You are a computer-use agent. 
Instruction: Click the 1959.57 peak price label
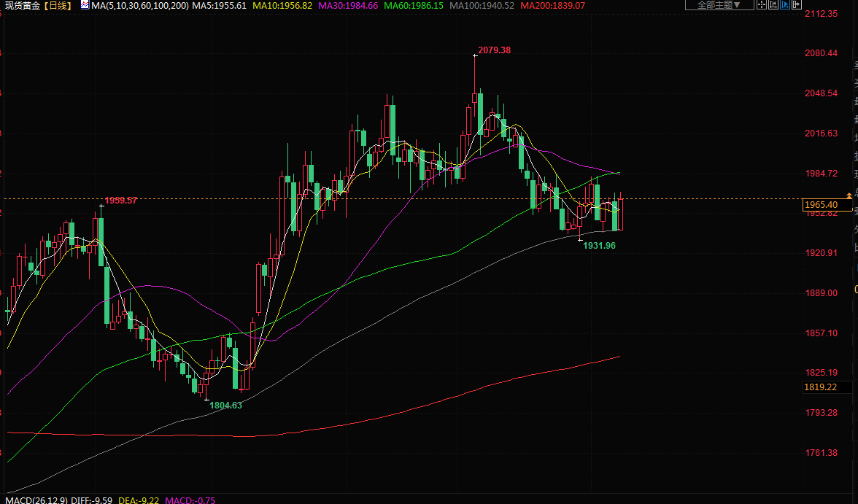(x=120, y=201)
